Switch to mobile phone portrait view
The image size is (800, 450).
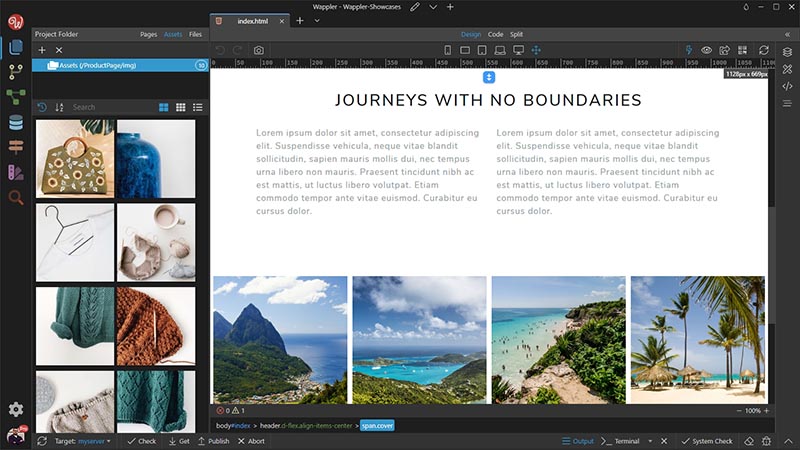coord(447,50)
